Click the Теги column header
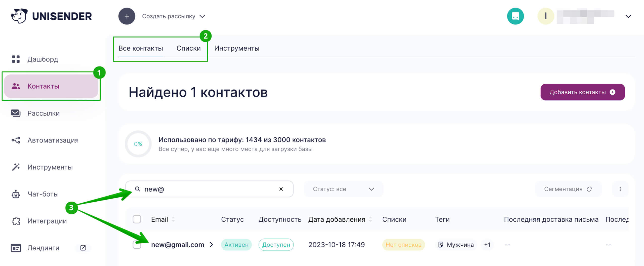This screenshot has width=644, height=266. tap(442, 219)
